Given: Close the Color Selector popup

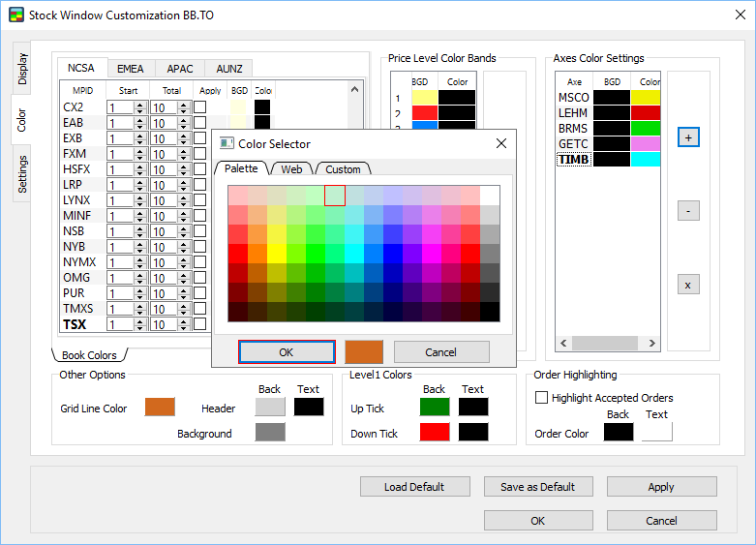Looking at the screenshot, I should 501,143.
